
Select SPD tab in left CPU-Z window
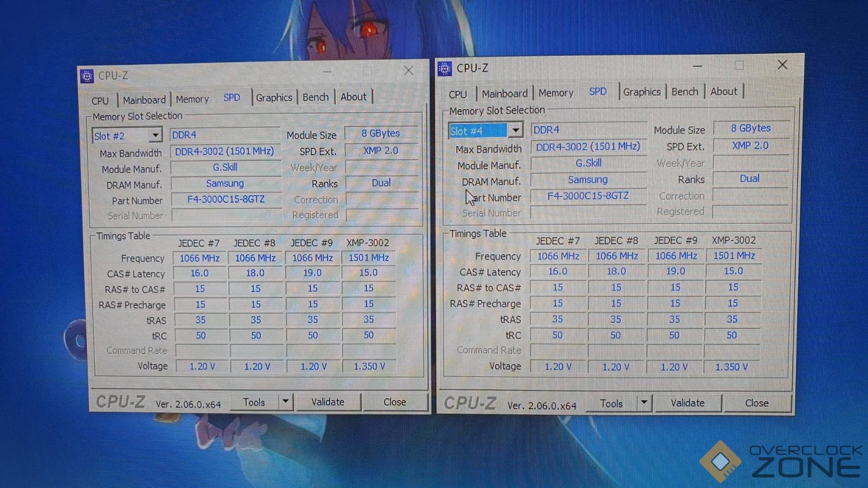(232, 97)
